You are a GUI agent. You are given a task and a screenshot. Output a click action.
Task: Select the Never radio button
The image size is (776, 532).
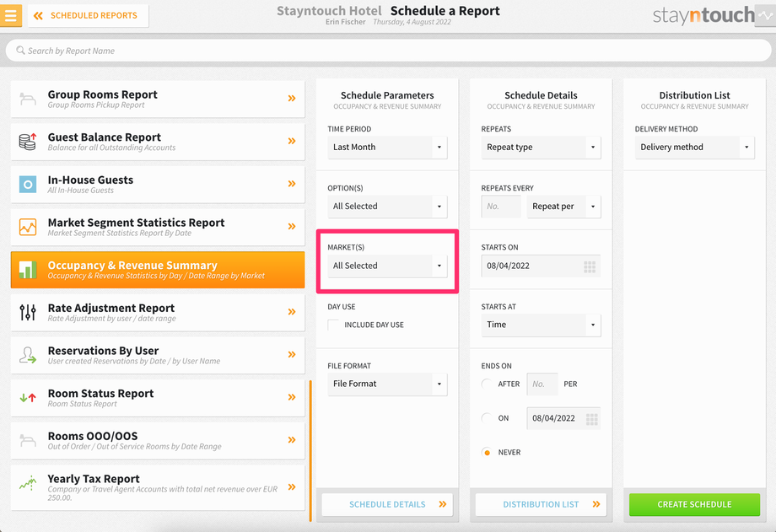coord(487,452)
